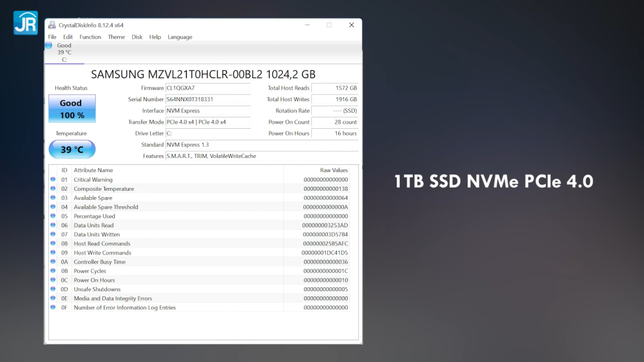
Task: Select the Data Units Written row
Action: [x=193, y=234]
